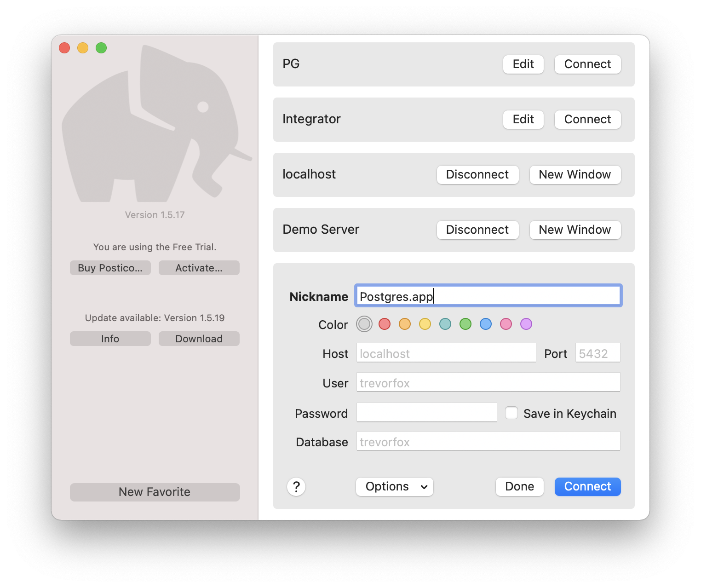The width and height of the screenshot is (701, 588).
Task: Click the Database input field
Action: pyautogui.click(x=488, y=441)
